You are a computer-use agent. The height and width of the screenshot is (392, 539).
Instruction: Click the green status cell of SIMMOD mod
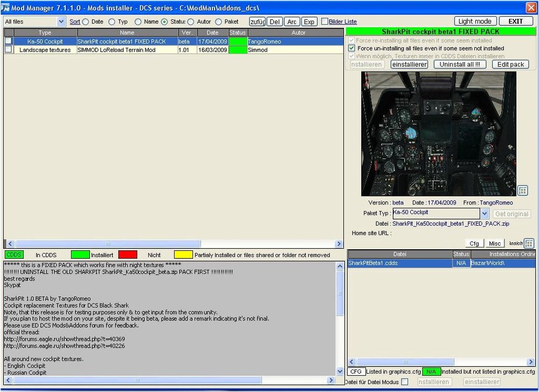tap(237, 50)
